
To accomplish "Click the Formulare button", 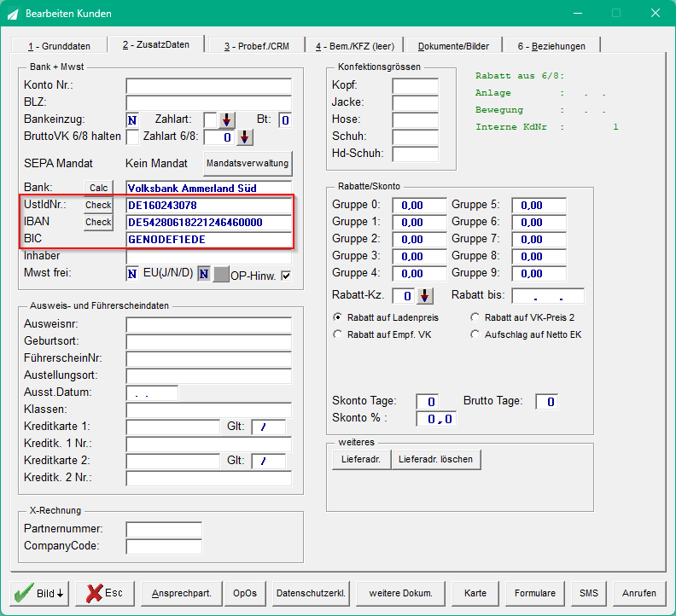I will pyautogui.click(x=535, y=593).
